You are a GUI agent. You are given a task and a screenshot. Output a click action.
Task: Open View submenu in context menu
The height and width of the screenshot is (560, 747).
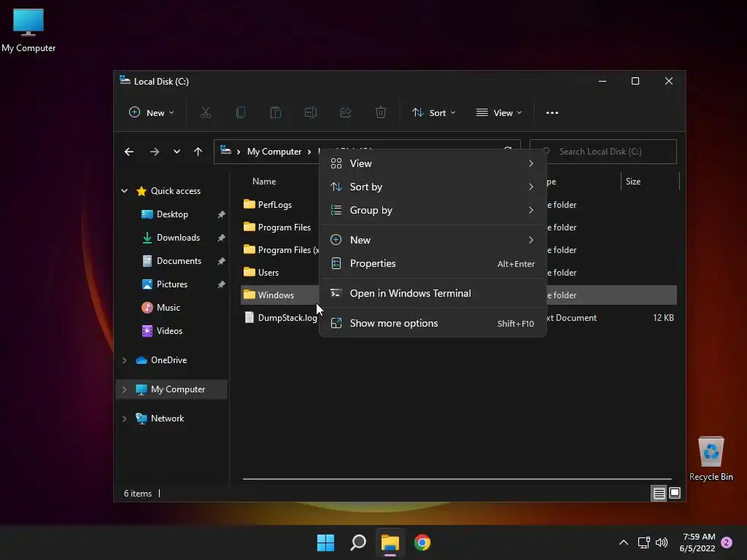click(433, 163)
